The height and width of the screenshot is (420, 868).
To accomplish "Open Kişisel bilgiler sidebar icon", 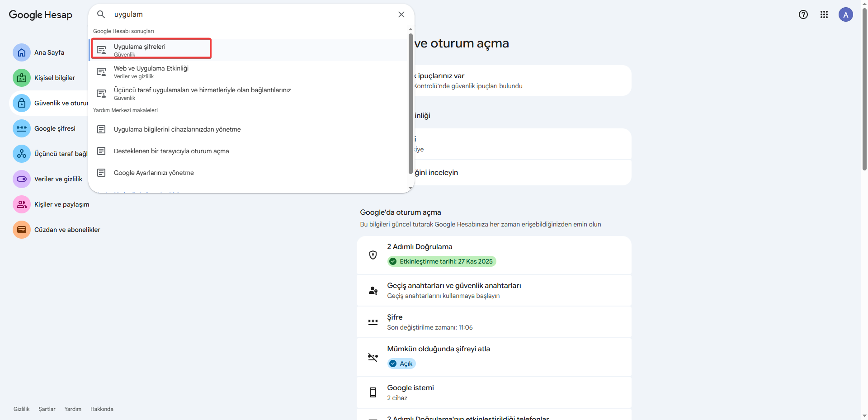I will pos(22,78).
